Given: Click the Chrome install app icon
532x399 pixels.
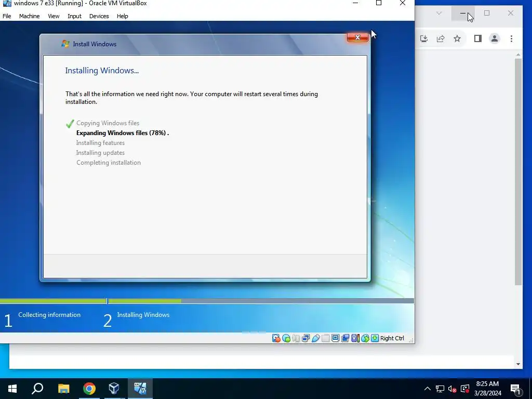Looking at the screenshot, I should point(424,38).
